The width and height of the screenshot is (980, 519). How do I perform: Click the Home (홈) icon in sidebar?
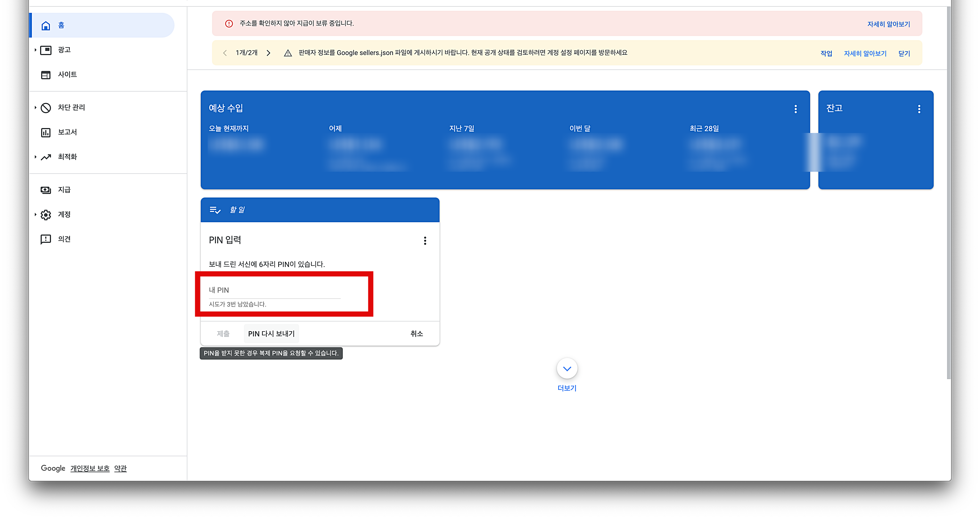pos(46,25)
